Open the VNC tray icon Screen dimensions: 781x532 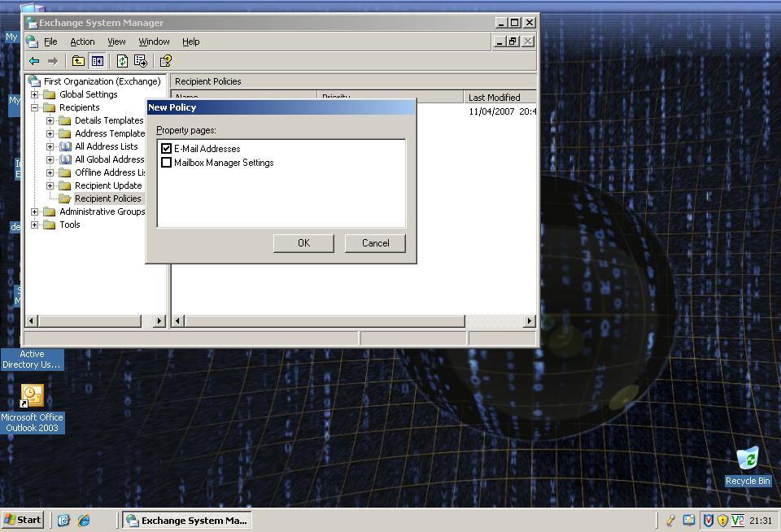click(738, 521)
